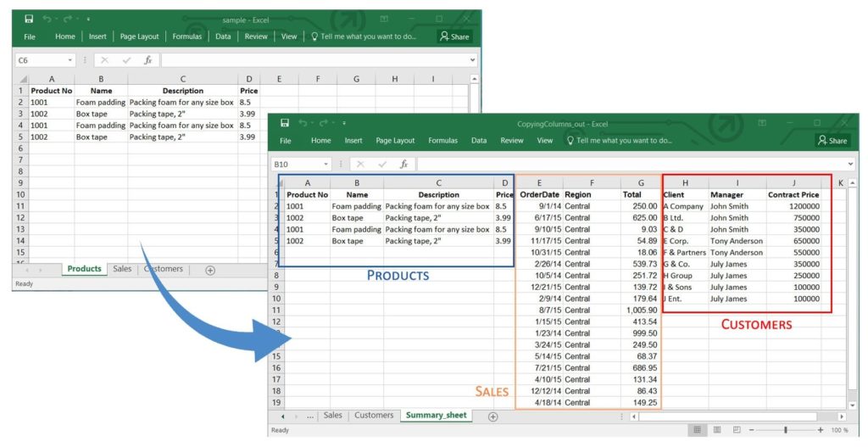Screen dimensions: 868x447
Task: Click Save icon in CopyingColumns_out window
Action: 285,123
